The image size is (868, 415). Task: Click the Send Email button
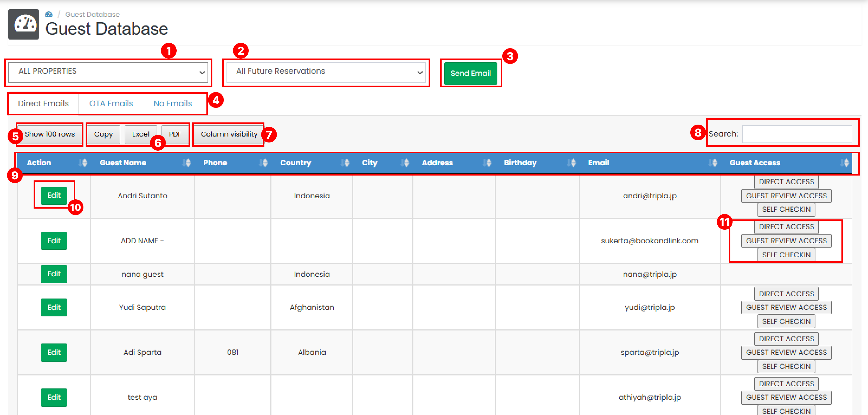tap(471, 73)
